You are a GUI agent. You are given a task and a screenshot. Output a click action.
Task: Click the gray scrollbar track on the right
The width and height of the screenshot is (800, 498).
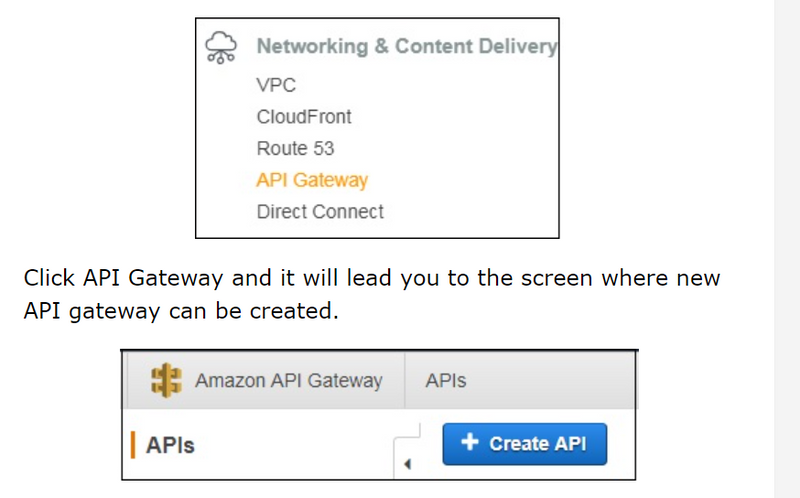pos(787,250)
